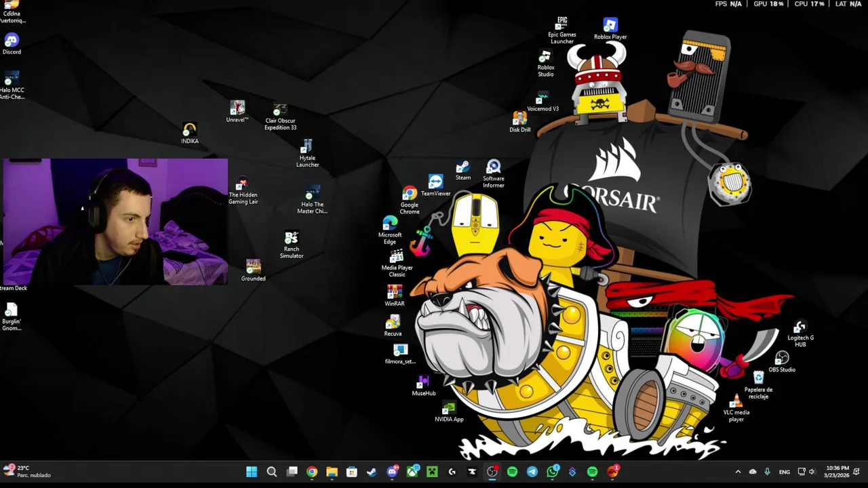Select Burglin' Gnomes desktop icon
Viewport: 868px width, 488px height.
(x=12, y=317)
